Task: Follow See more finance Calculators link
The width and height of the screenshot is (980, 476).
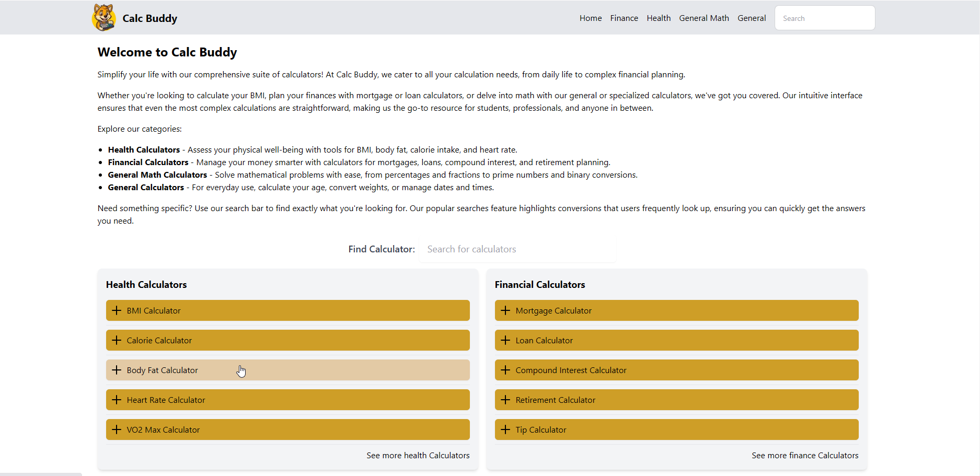Action: click(x=805, y=455)
